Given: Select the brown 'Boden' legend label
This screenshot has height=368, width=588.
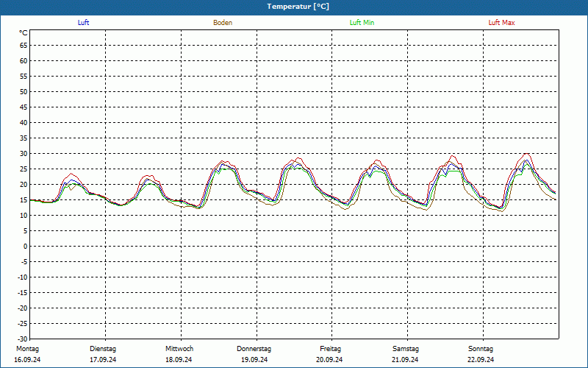Looking at the screenshot, I should pos(223,23).
